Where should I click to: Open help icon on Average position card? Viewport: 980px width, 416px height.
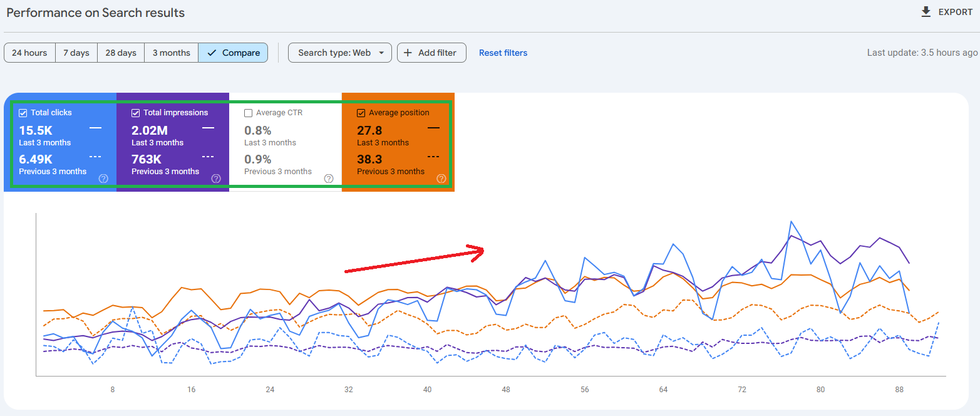point(441,179)
